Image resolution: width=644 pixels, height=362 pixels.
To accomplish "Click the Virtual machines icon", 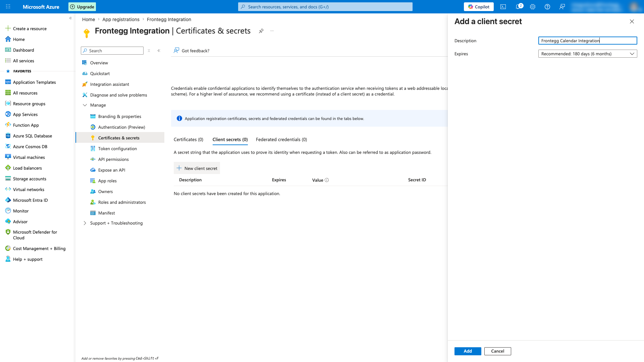I will [8, 157].
